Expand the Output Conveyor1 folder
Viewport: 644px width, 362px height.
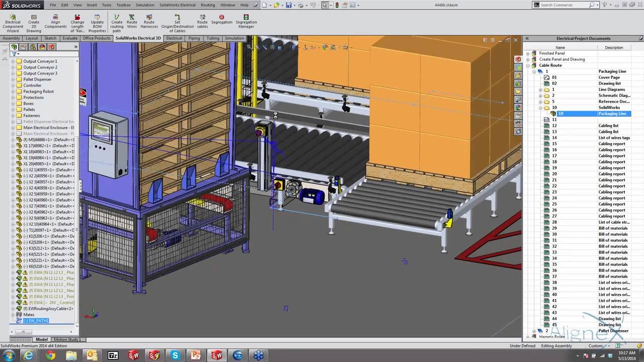coord(13,61)
